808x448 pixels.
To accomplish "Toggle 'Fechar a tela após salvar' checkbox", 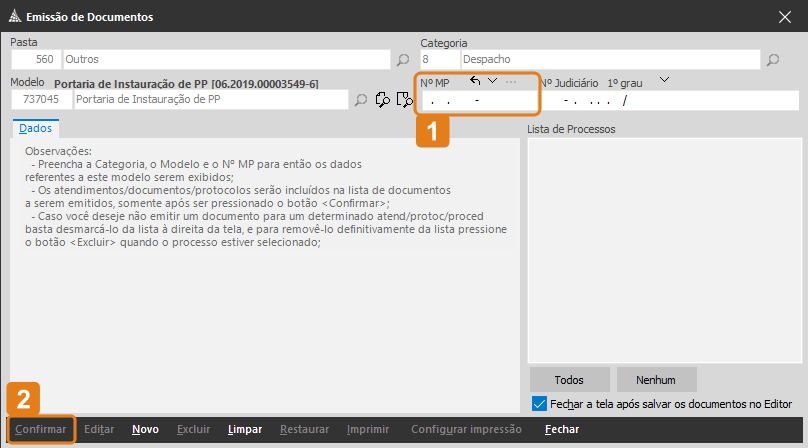I will (540, 404).
